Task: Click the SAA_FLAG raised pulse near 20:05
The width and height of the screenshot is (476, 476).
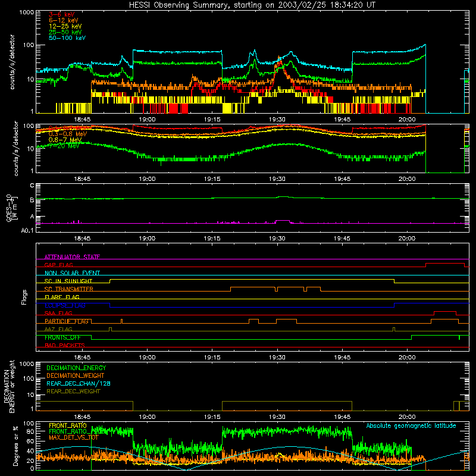Action: pos(445,312)
